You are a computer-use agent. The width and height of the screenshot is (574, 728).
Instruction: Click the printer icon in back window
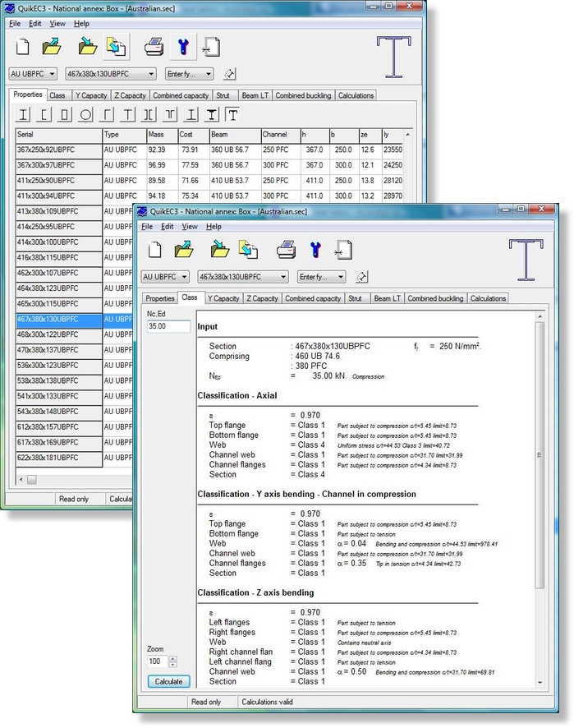(x=154, y=47)
